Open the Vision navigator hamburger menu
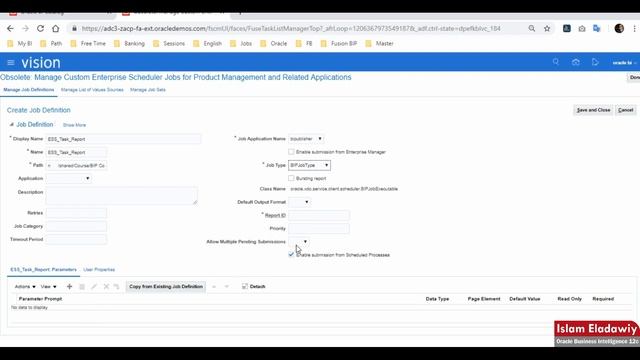This screenshot has width=640, height=360. (x=11, y=62)
